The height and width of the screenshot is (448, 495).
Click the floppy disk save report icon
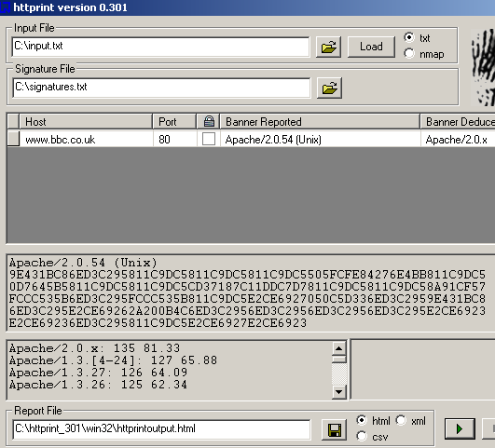tap(335, 429)
